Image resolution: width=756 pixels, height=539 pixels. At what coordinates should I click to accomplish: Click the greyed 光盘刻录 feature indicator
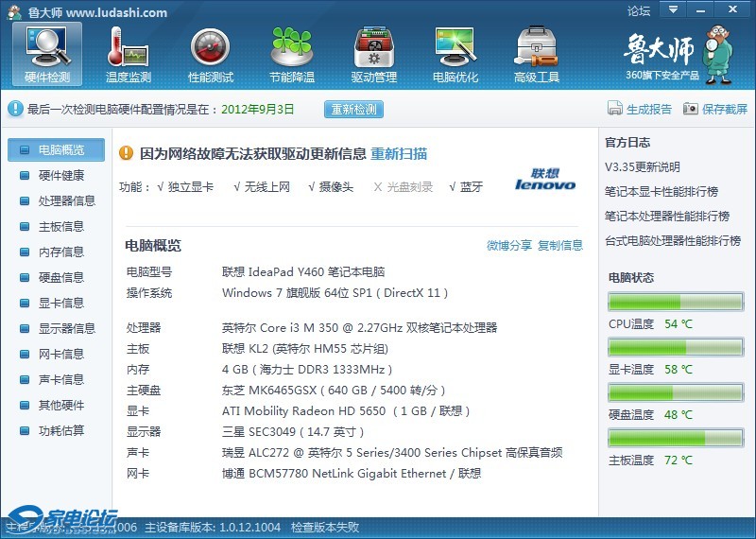404,187
